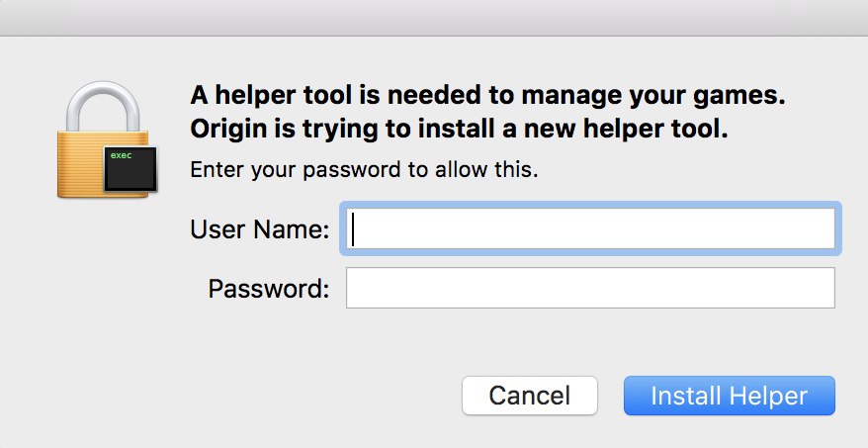868x448 pixels.
Task: Click the green 'exec' text on the badge
Action: 121,156
